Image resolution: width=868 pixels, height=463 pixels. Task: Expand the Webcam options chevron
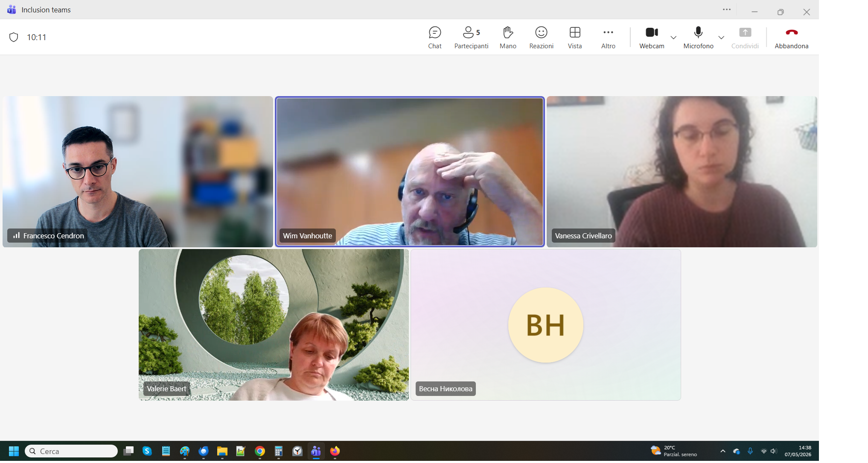pyautogui.click(x=673, y=38)
